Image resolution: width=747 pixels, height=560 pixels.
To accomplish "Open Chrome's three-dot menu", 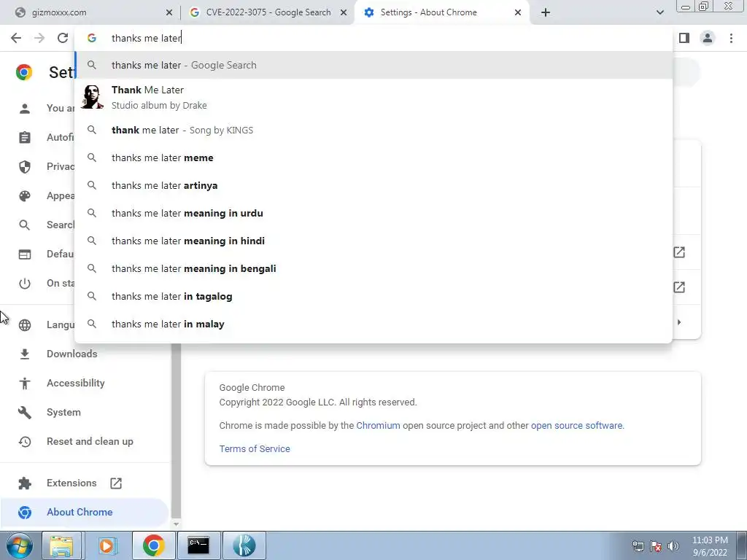I will coord(731,38).
